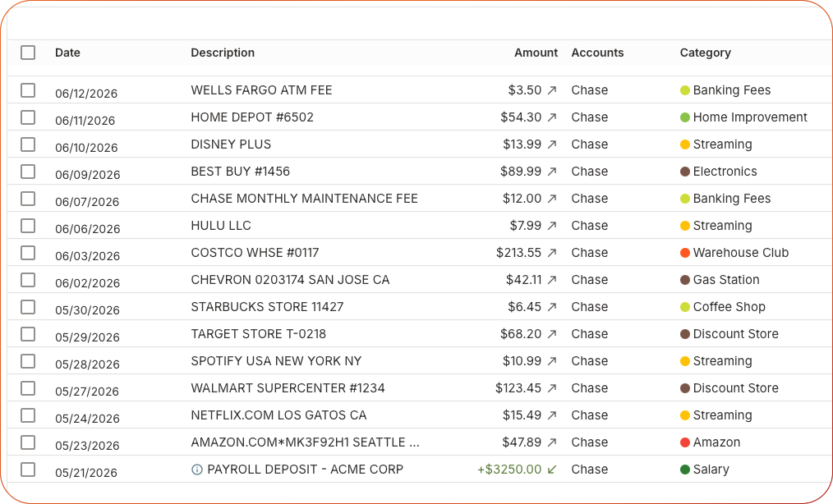Image resolution: width=833 pixels, height=504 pixels.
Task: Click the arrow icon beside $42.11
Action: coord(552,280)
